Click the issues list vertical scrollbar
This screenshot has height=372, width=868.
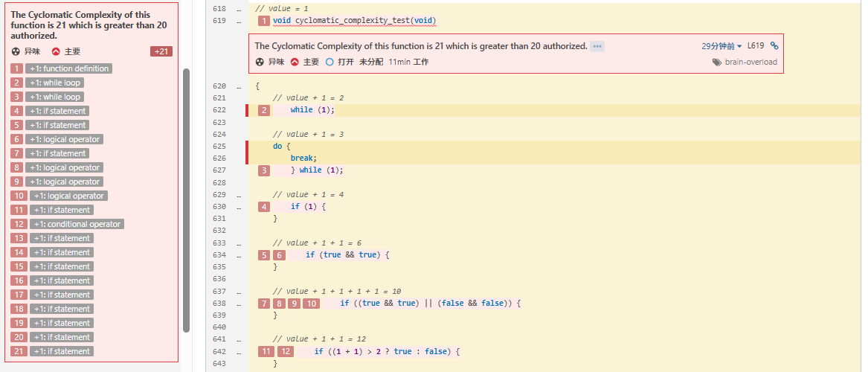(x=187, y=200)
